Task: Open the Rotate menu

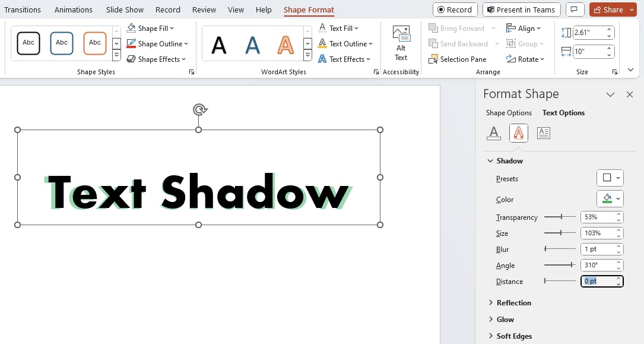Action: point(525,59)
